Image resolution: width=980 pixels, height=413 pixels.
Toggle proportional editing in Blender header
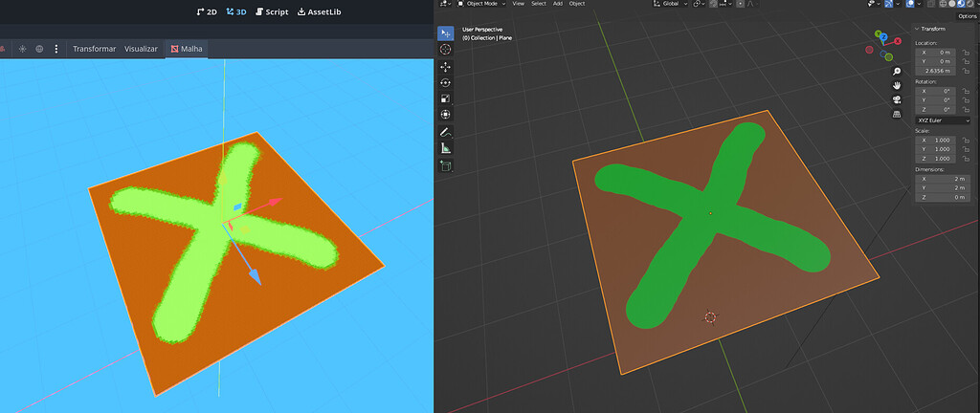(740, 4)
